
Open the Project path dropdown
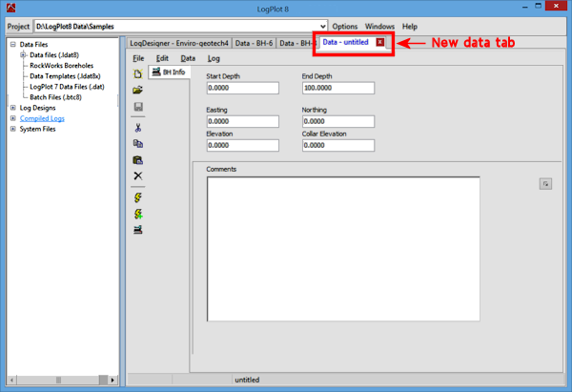coord(323,27)
